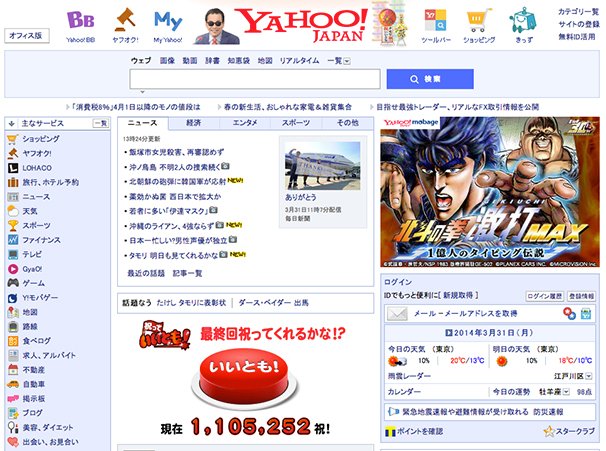Click the Yahoo Auctions gavel in sidebar
Viewport: 606px width, 451px height.
click(13, 153)
